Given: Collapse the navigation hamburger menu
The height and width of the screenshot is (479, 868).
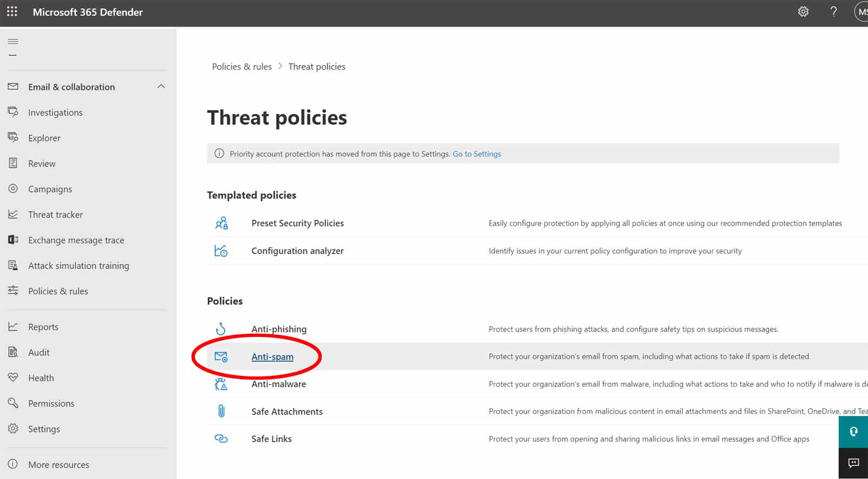Looking at the screenshot, I should (x=13, y=41).
